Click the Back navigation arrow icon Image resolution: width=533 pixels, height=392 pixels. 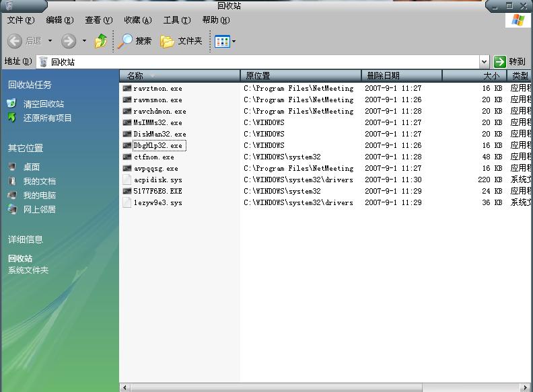(x=14, y=41)
